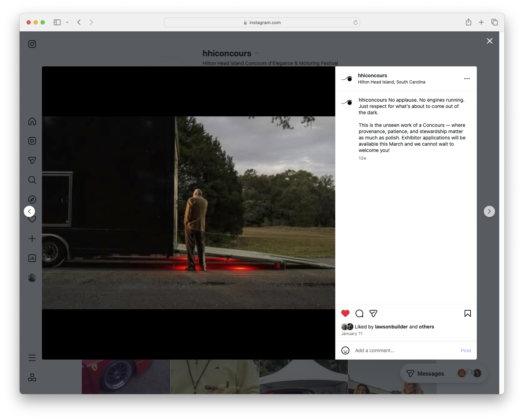Advance to the next photo in the post
Screen dimensions: 524x420
489,211
